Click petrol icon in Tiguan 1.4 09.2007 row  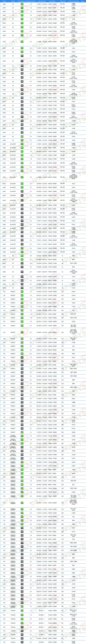point(22,610)
